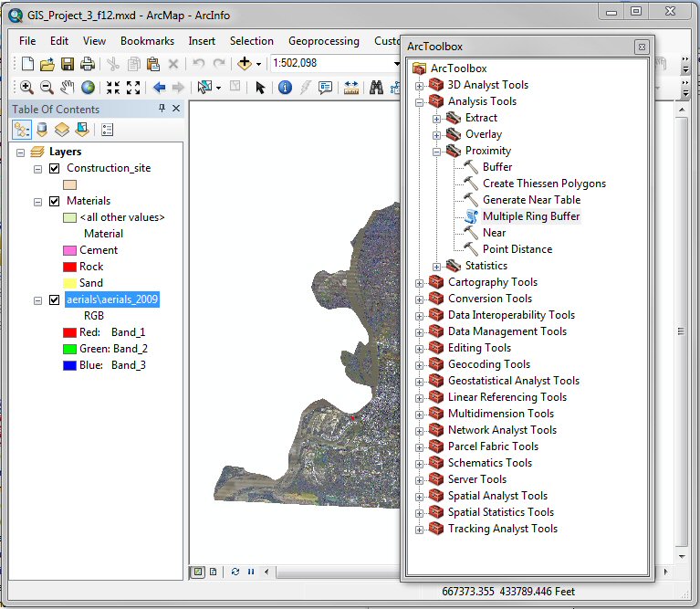Image resolution: width=700 pixels, height=609 pixels.
Task: Expand the Overlay toolset
Action: (436, 135)
